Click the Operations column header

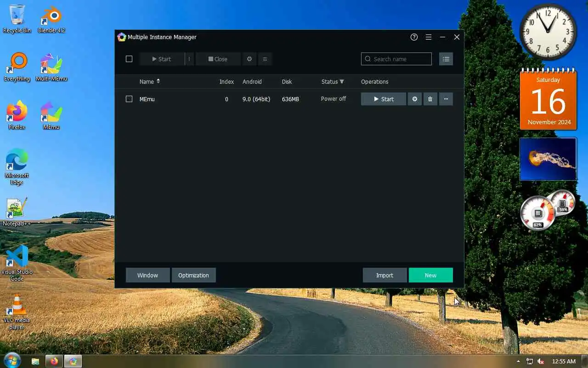click(374, 81)
